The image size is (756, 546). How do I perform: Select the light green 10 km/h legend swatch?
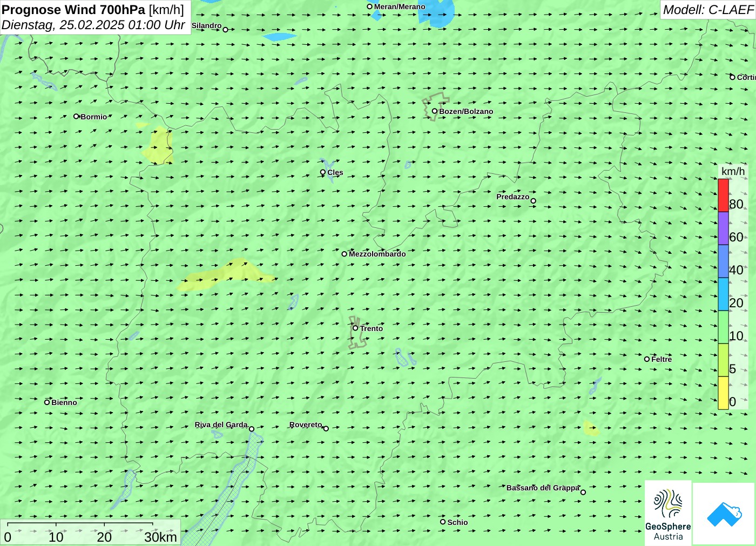[723, 327]
